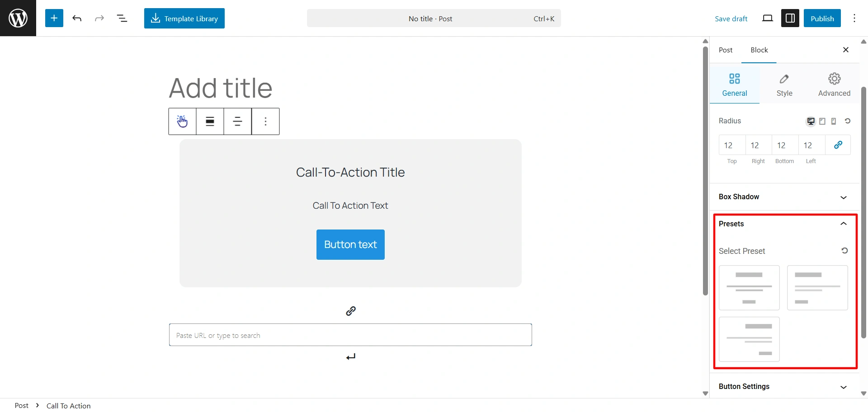Viewport: 868px width, 412px height.
Task: Toggle the link icon to unlink Radius values
Action: (x=838, y=145)
